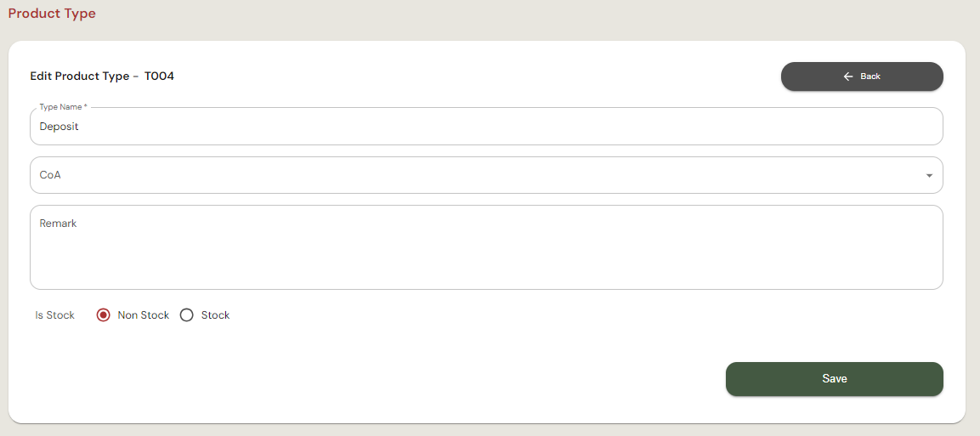Click the Type Name floating label
Image resolution: width=980 pixels, height=436 pixels.
coord(63,107)
